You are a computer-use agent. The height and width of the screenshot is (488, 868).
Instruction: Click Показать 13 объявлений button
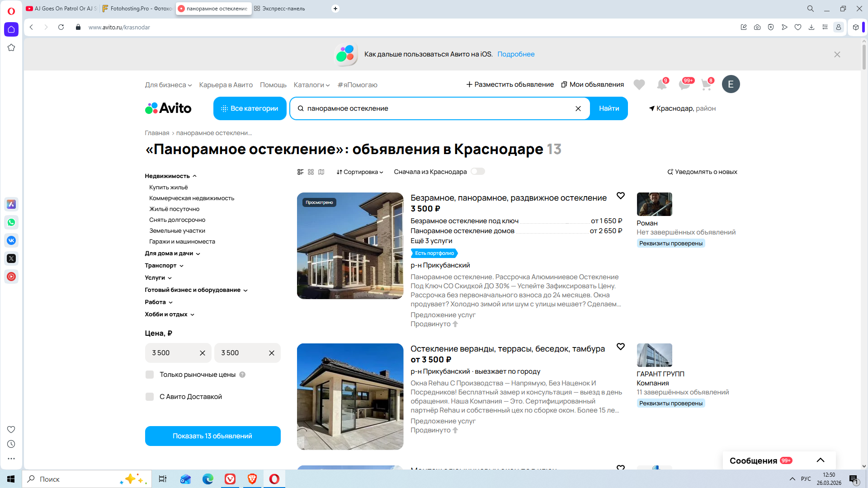pos(212,436)
